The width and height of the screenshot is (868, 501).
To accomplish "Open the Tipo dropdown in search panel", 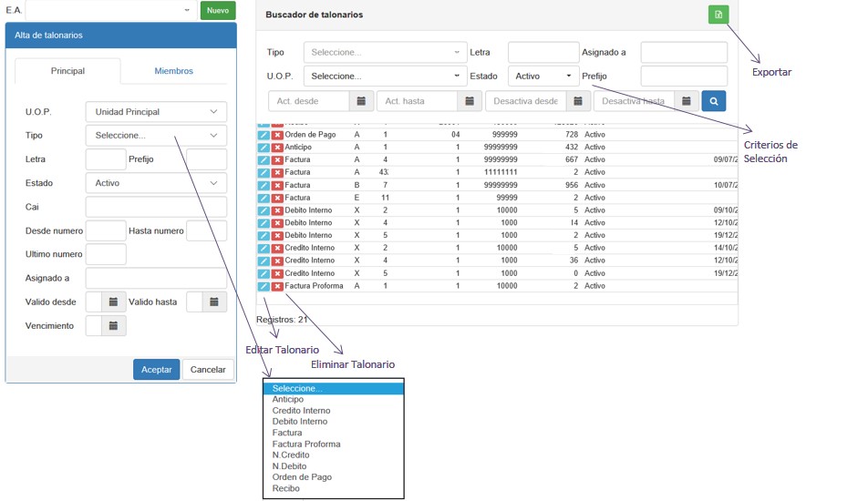I will coord(385,52).
